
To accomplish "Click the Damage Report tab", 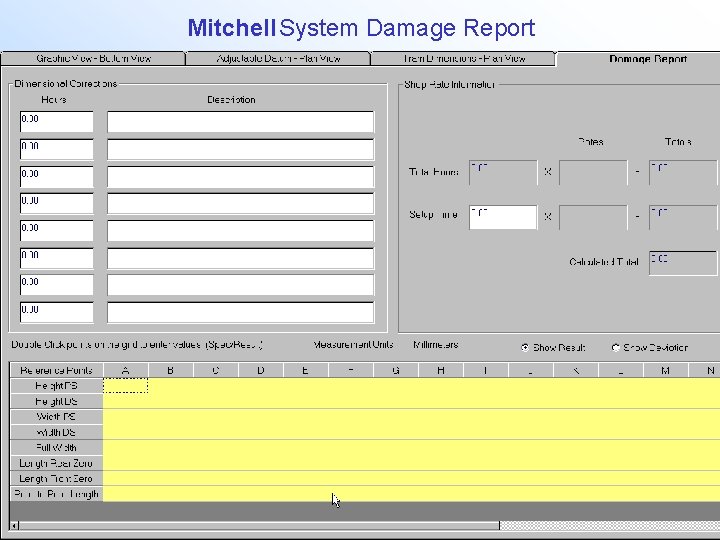I will click(x=647, y=59).
